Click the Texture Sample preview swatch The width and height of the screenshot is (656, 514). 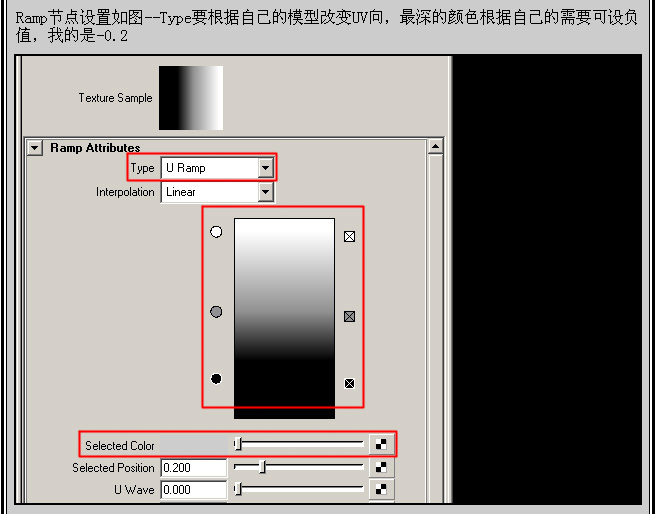click(x=191, y=98)
